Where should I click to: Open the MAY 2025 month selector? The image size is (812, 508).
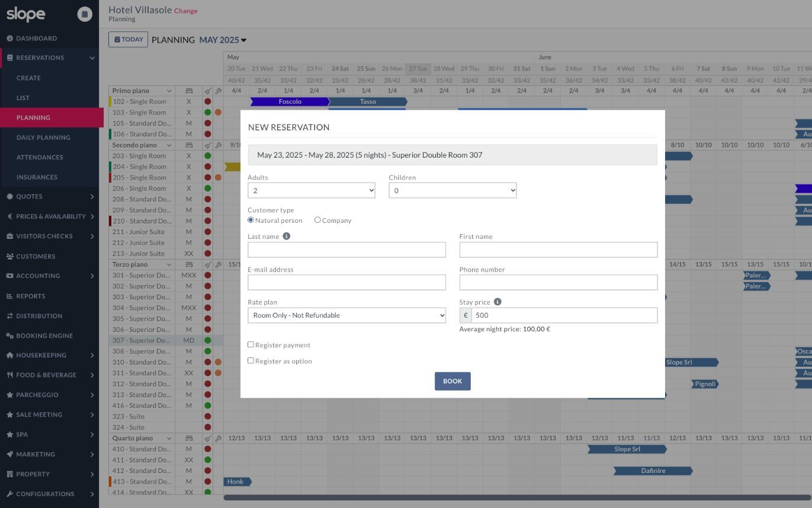tap(223, 40)
